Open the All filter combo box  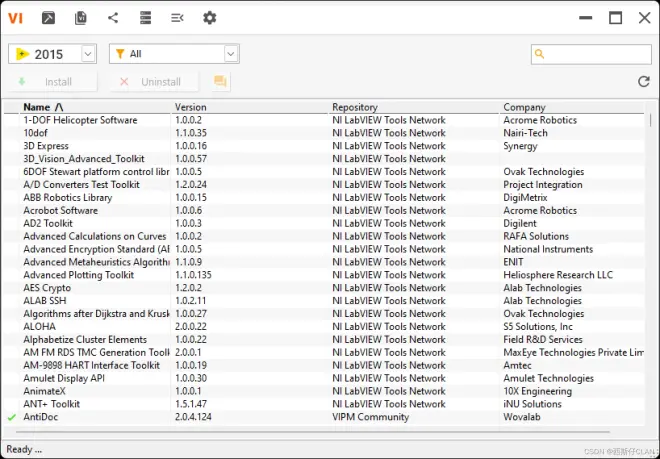point(174,54)
